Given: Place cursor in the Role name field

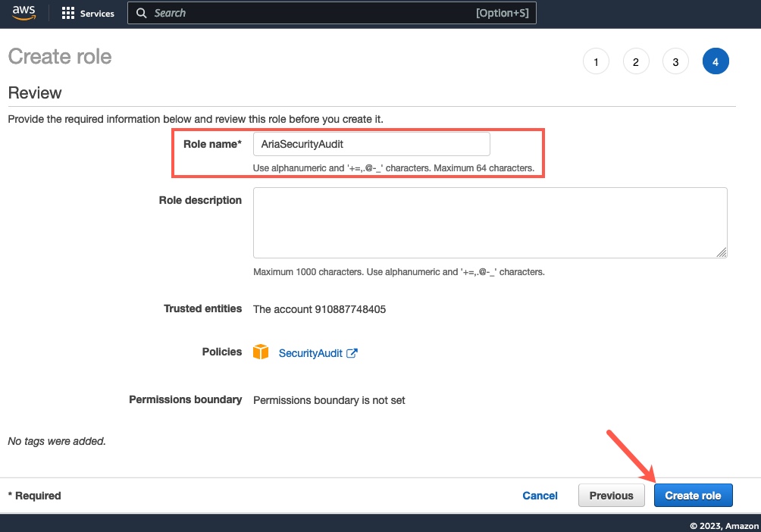Looking at the screenshot, I should (x=371, y=143).
